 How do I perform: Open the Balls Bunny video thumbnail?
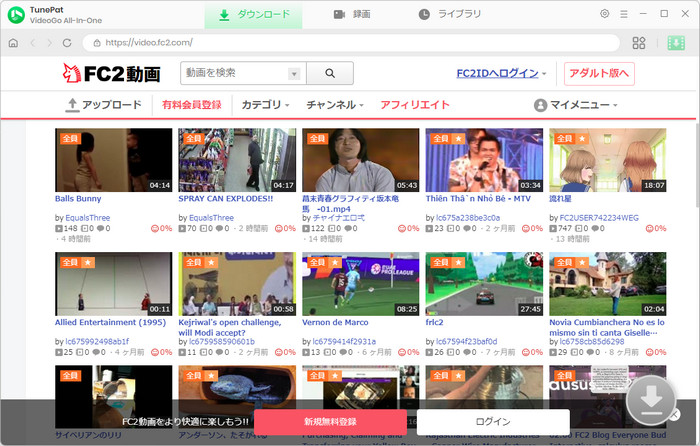113,160
